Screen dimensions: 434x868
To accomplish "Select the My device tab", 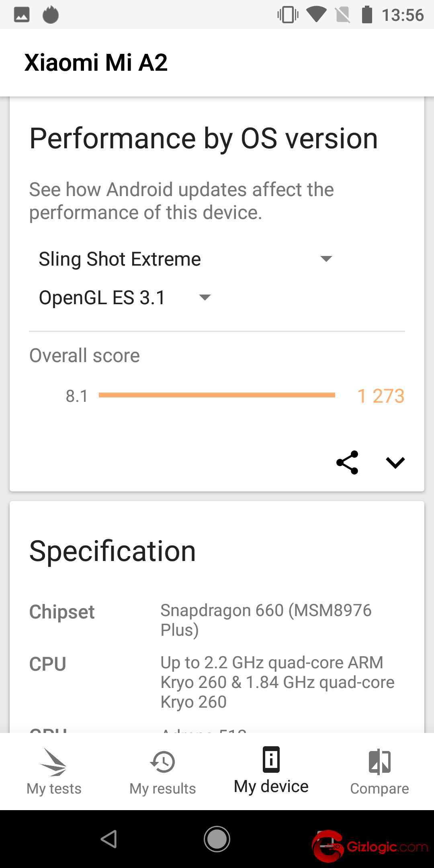I will tap(271, 771).
